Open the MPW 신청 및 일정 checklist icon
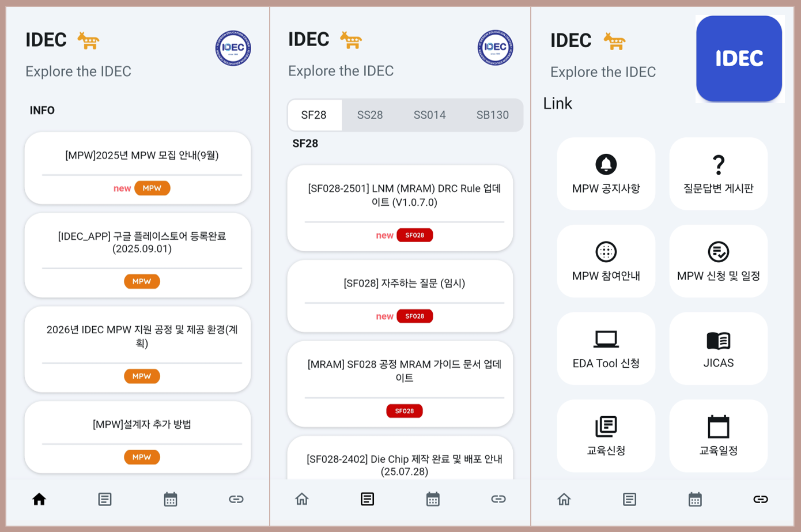 718,252
